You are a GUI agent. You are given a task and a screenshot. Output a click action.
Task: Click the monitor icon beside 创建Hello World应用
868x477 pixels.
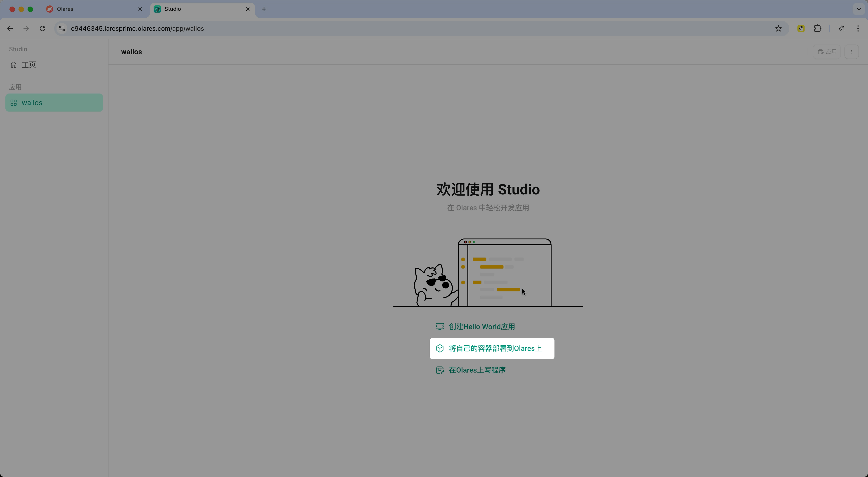[x=440, y=326]
